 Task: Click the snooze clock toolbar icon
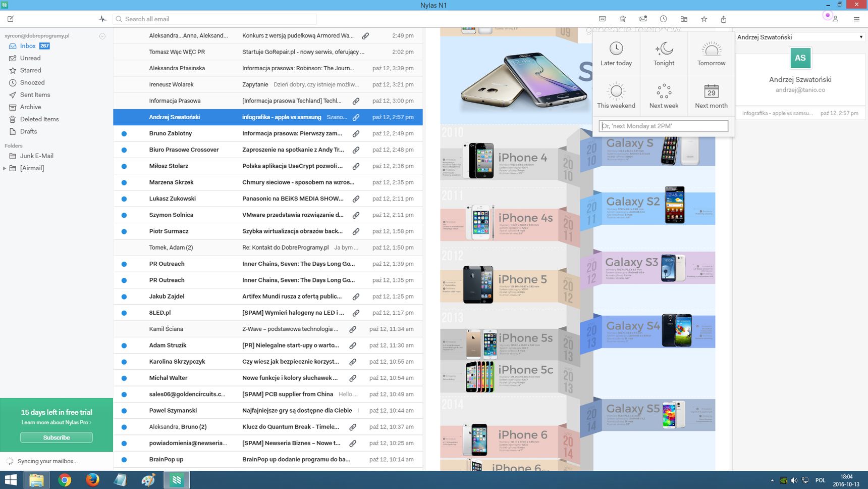pyautogui.click(x=664, y=19)
